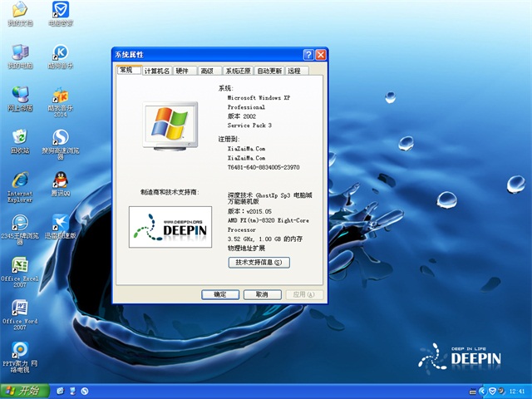Open PPTV网络电视 desktop shortcut
The image size is (532, 399).
coord(19,351)
